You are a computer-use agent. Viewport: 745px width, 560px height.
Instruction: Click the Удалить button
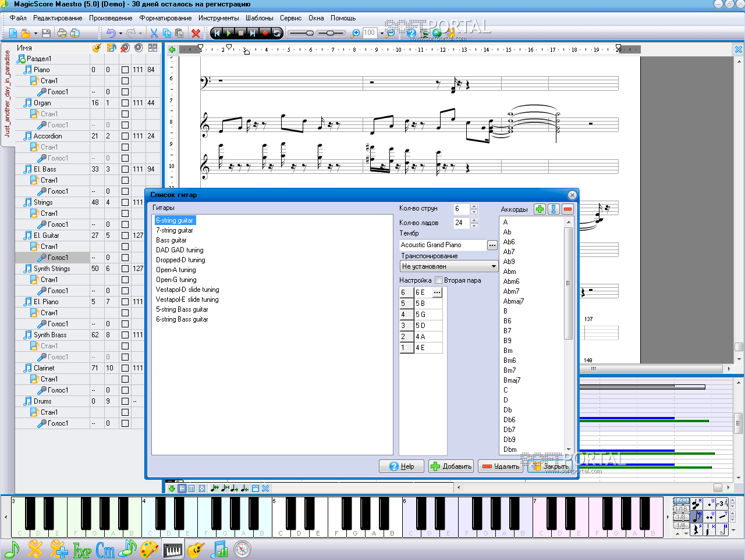[501, 466]
